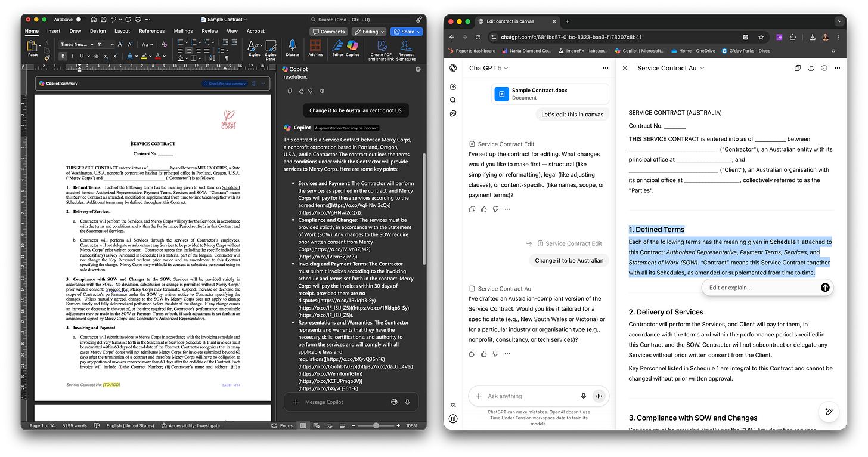This screenshot has width=868, height=457.
Task: Click the search icon in ChatGPT sidebar
Action: pyautogui.click(x=453, y=100)
